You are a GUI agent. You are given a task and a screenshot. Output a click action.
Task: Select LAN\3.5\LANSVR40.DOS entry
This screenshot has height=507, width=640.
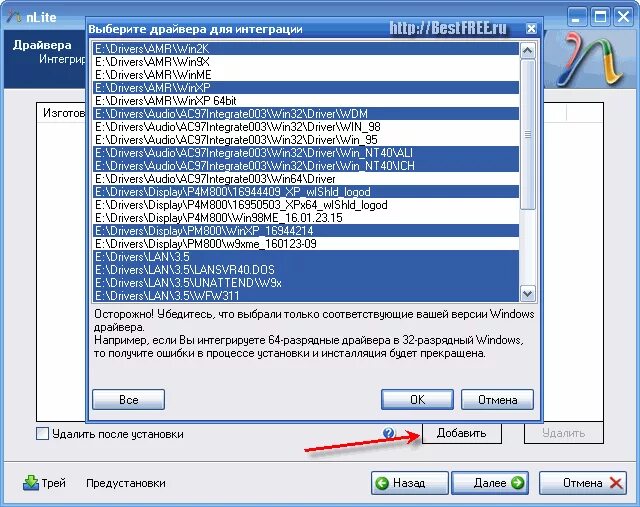[x=306, y=270]
